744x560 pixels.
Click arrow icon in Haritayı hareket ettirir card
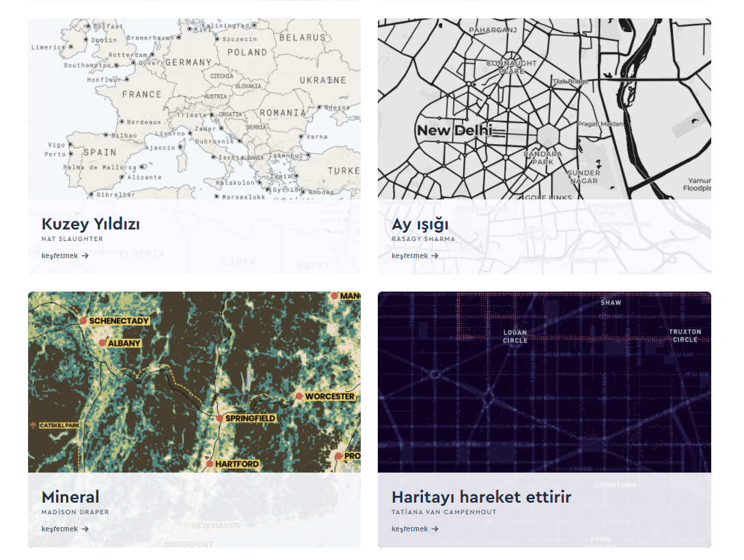[435, 529]
